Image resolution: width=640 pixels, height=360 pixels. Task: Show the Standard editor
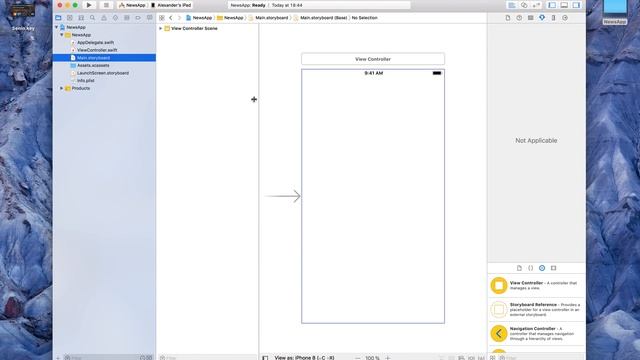tap(512, 5)
